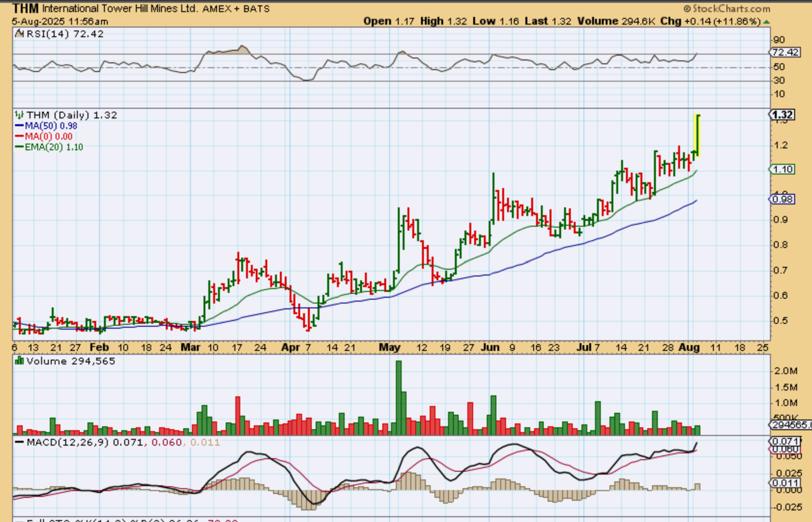
Task: Click the 0.5 label on the price axis
Action: [x=781, y=320]
